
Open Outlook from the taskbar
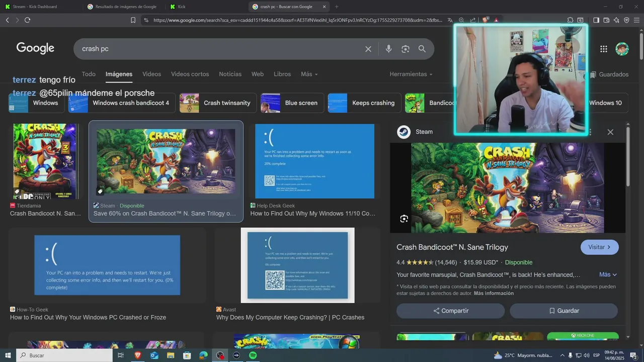coord(154,355)
